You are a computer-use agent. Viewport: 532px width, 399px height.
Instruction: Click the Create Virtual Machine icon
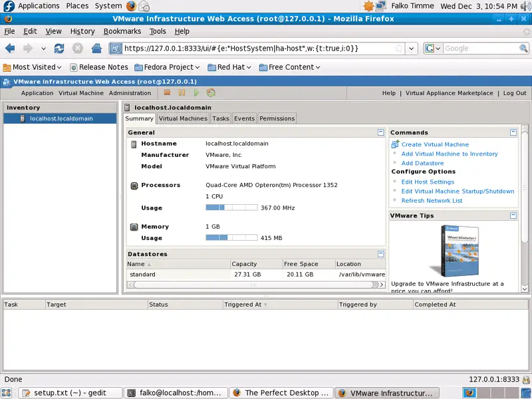tap(395, 144)
